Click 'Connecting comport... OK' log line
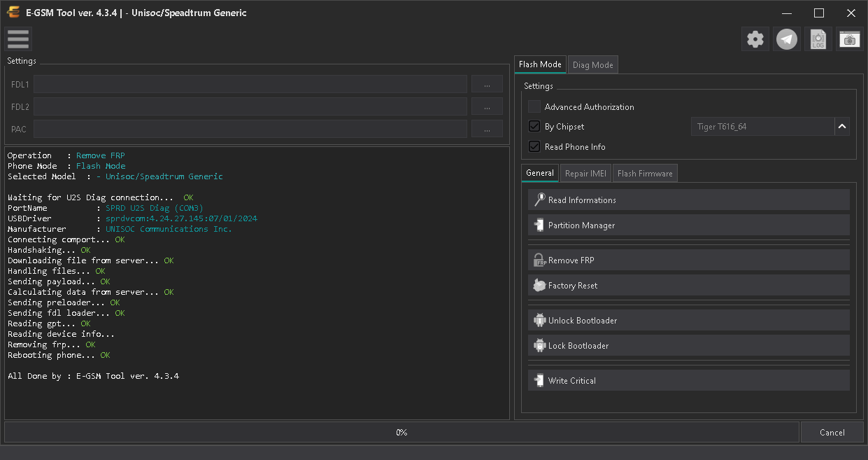Image resolution: width=868 pixels, height=460 pixels. [66, 239]
